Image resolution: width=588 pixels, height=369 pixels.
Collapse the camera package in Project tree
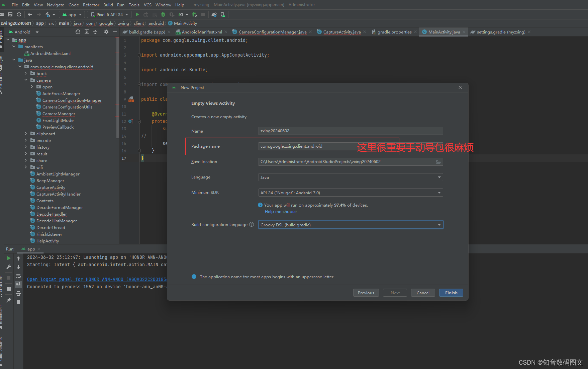click(26, 80)
